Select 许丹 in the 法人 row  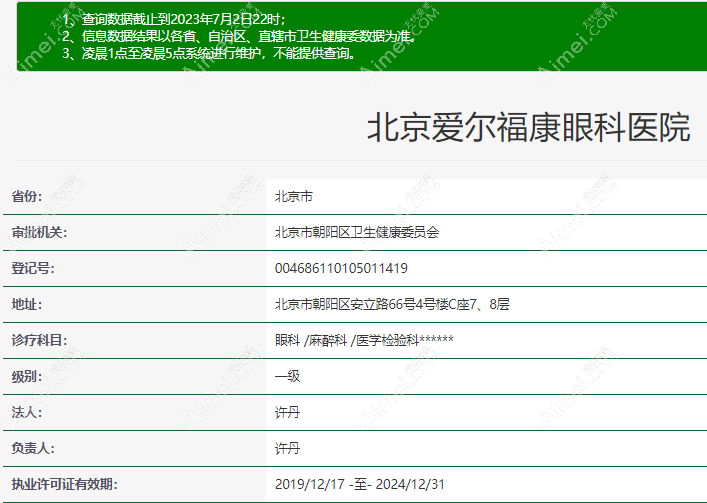287,412
